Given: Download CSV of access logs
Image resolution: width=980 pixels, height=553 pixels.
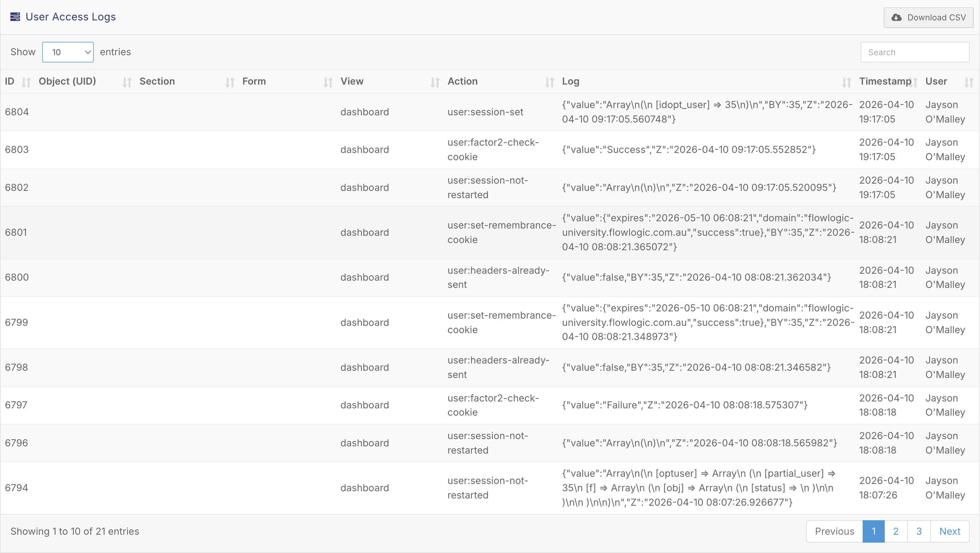Looking at the screenshot, I should click(928, 18).
